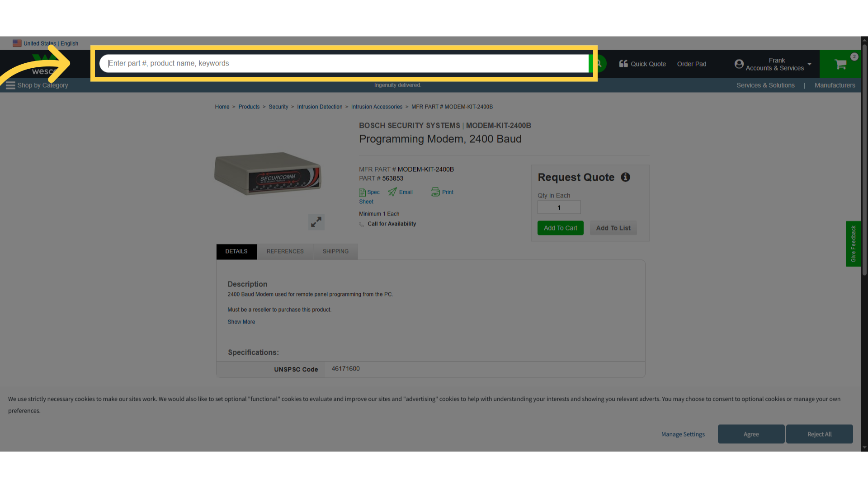The image size is (868, 488).
Task: Click the Email paper plane icon
Action: click(x=392, y=192)
